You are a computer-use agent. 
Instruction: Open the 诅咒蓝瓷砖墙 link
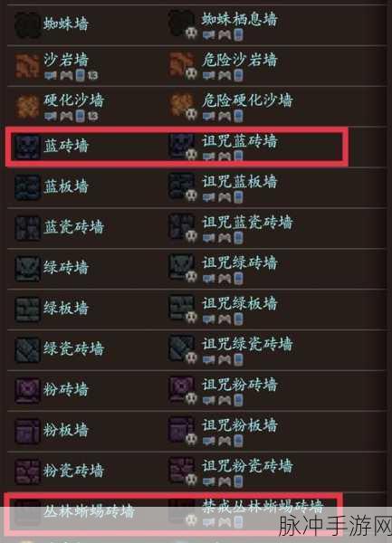pos(247,222)
